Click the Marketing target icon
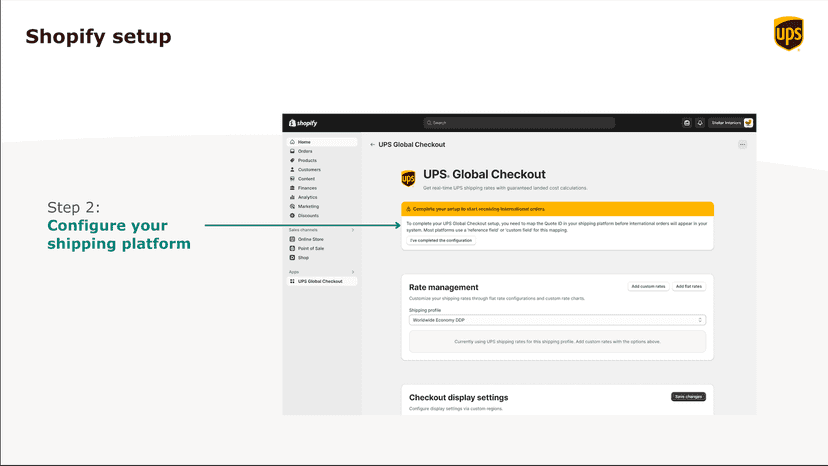 292,207
